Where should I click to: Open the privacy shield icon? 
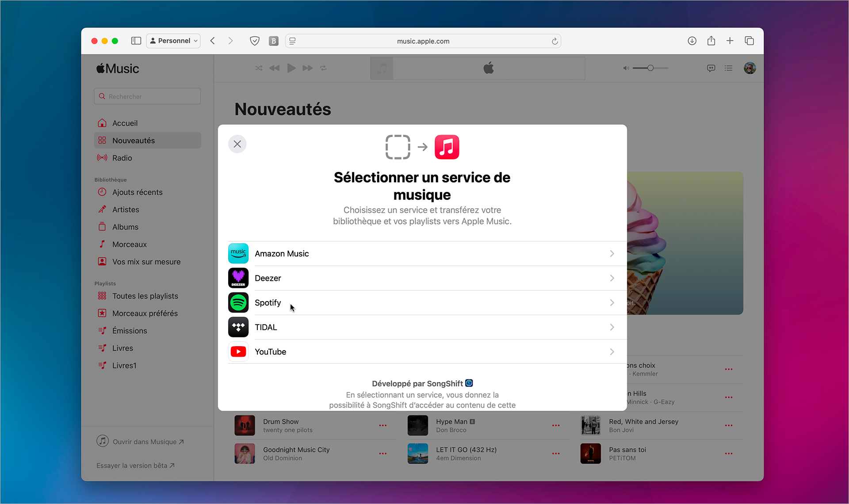[254, 41]
